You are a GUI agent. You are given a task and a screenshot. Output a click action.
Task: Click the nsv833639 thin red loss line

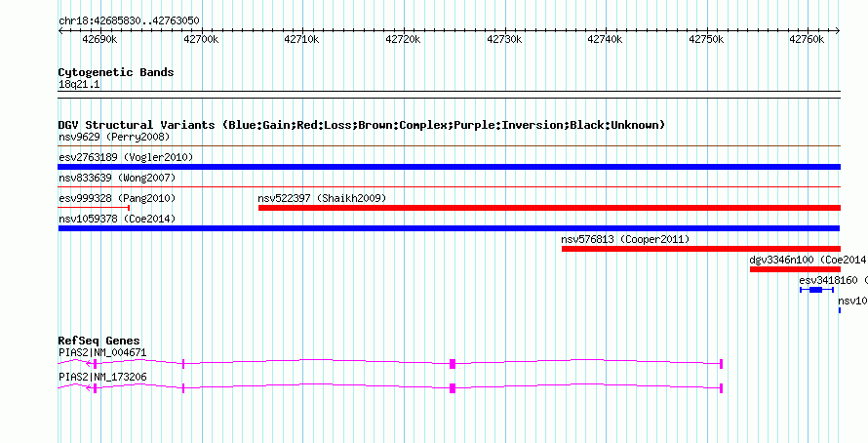[449, 187]
